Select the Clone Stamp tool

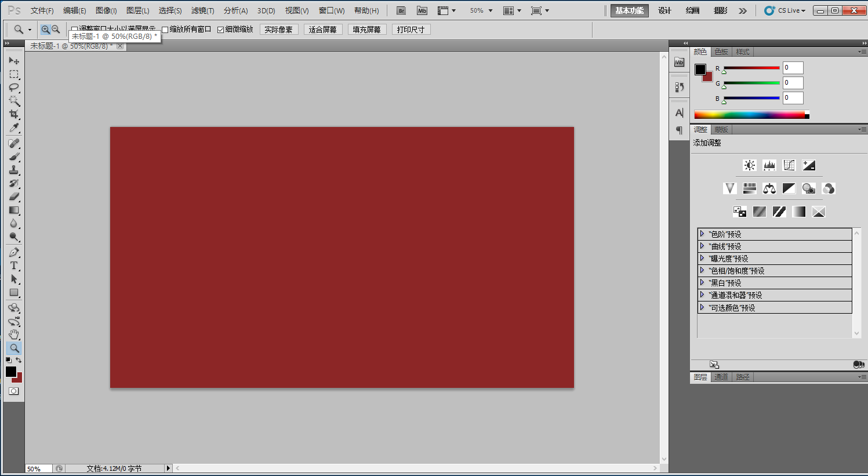pyautogui.click(x=14, y=170)
